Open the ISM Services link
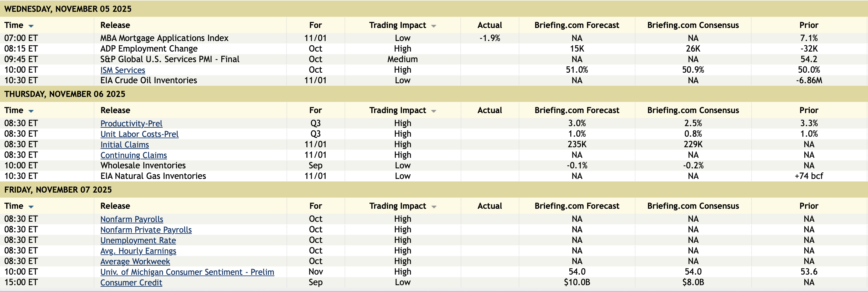868x292 pixels. pos(123,70)
